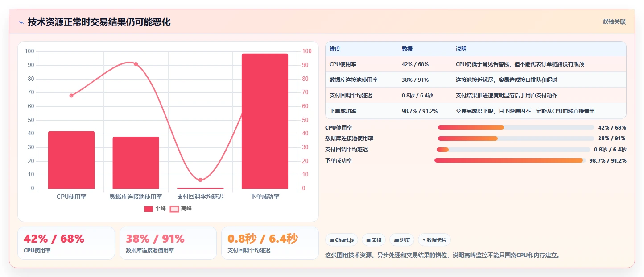Click the 支付回调平均延迟 x-axis label
The width and height of the screenshot is (644, 277).
coord(200,197)
